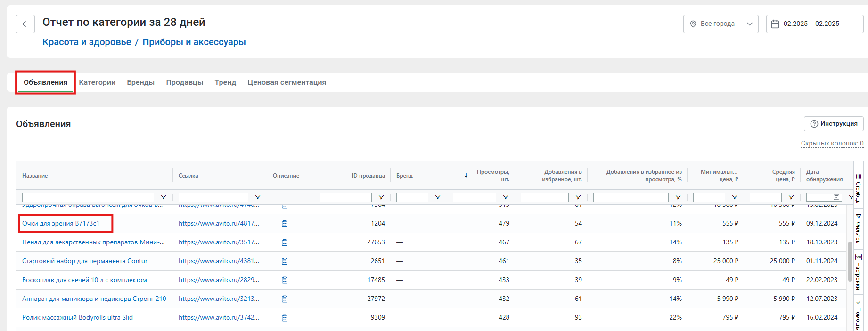Image resolution: width=868 pixels, height=331 pixels.
Task: Open filter menu for Средняя цена column
Action: [x=791, y=197]
